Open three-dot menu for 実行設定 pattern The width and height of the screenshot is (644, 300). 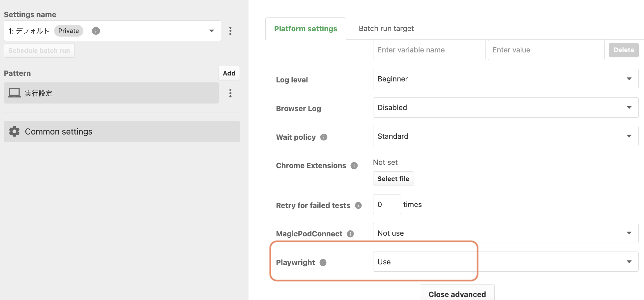coord(230,93)
